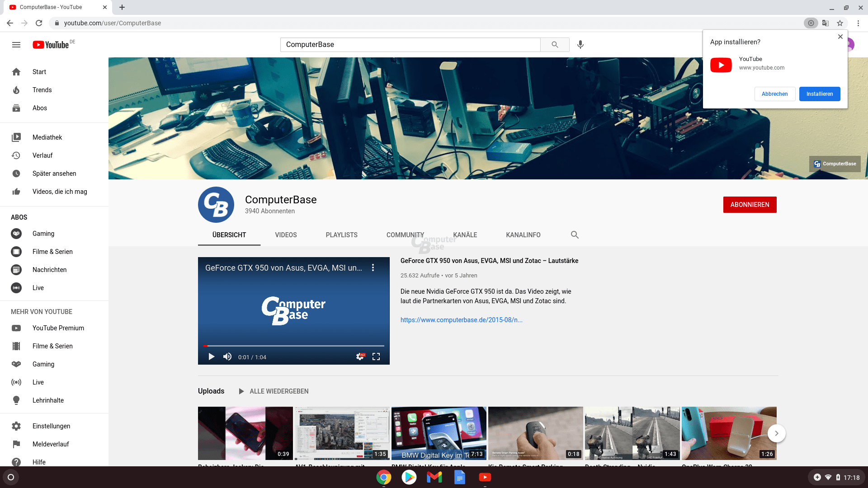Open Trends in the sidebar
Image resolution: width=868 pixels, height=488 pixels.
[x=54, y=90]
